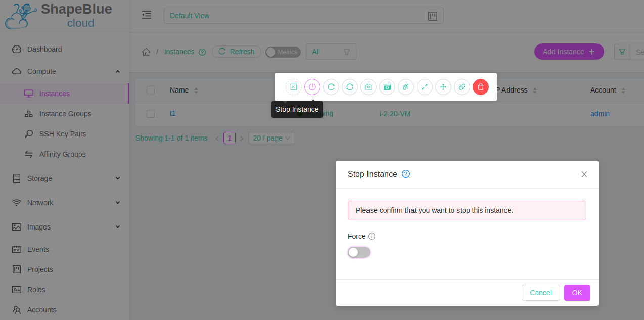Click the Attach ISO paperclip icon

tap(406, 87)
